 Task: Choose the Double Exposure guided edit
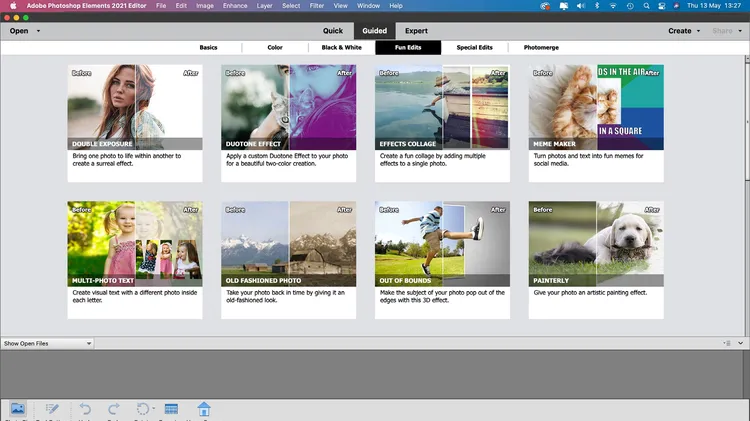point(135,123)
